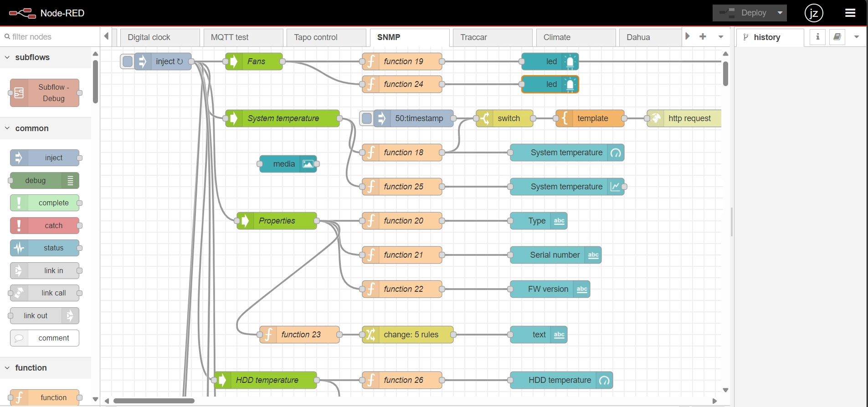Viewport: 868px width, 407px height.
Task: Select the SNMP flow tab
Action: [410, 37]
